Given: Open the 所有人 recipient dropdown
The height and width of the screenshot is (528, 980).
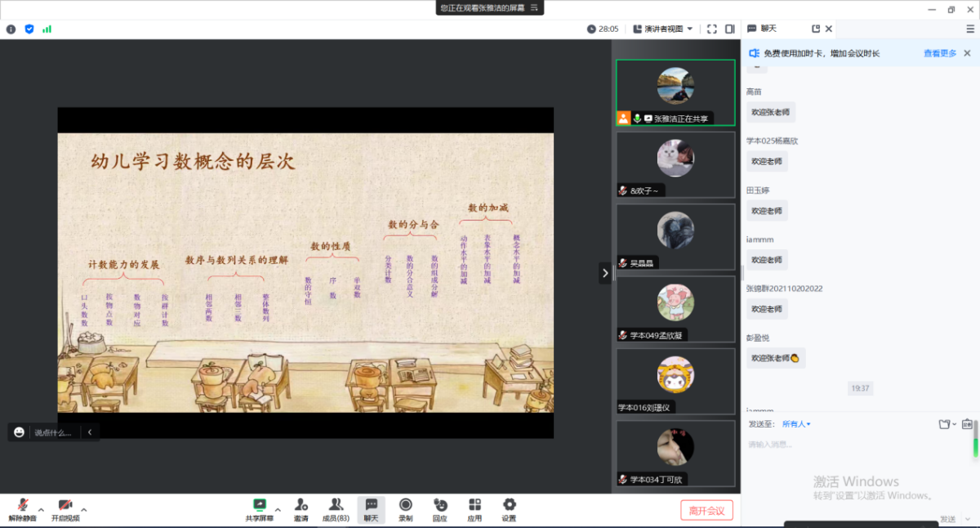Looking at the screenshot, I should coord(796,424).
